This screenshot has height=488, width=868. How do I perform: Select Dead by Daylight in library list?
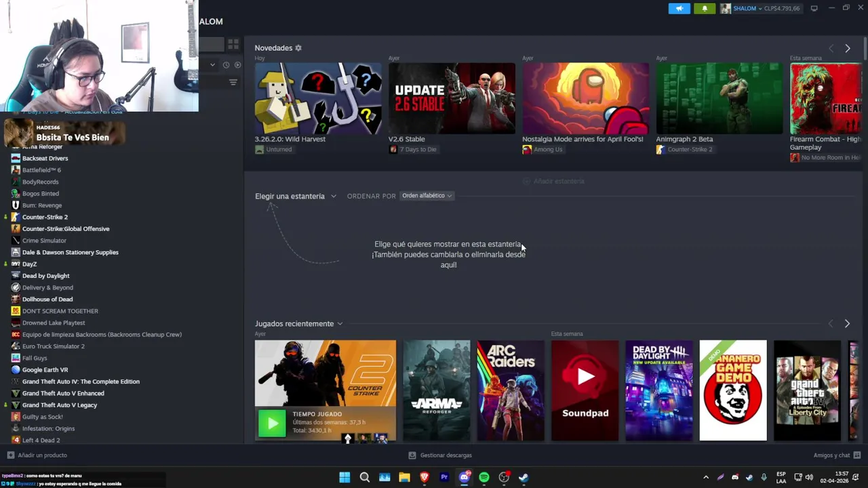point(45,276)
